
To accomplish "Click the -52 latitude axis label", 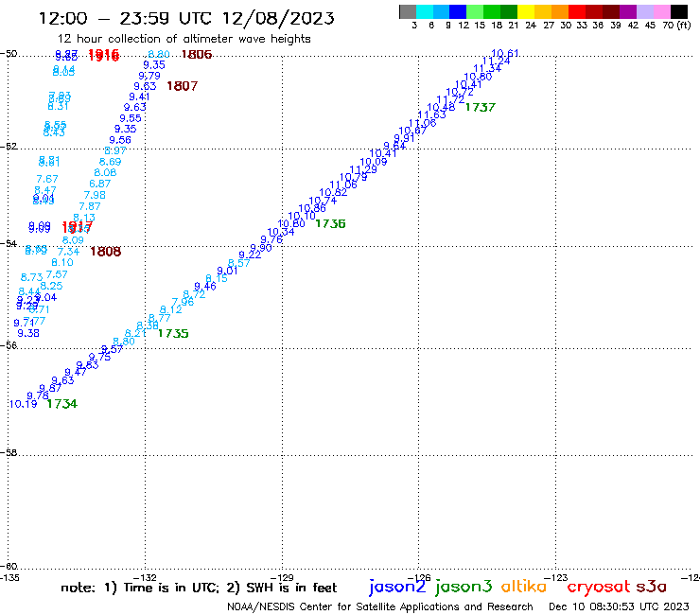I will coord(9,147).
